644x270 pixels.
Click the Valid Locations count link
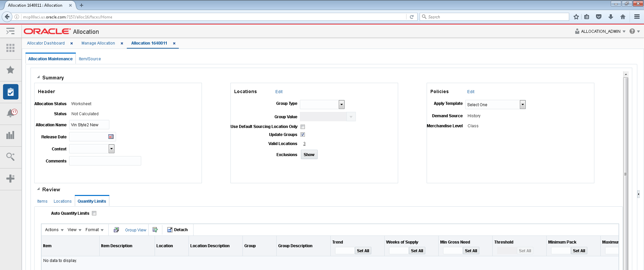coord(305,144)
